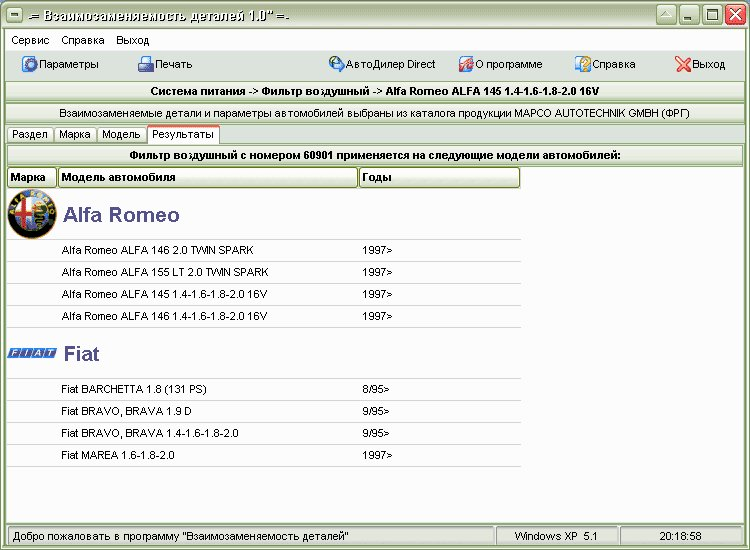Viewport: 750px width, 550px height.
Task: Click the Марка column header
Action: pyautogui.click(x=32, y=177)
